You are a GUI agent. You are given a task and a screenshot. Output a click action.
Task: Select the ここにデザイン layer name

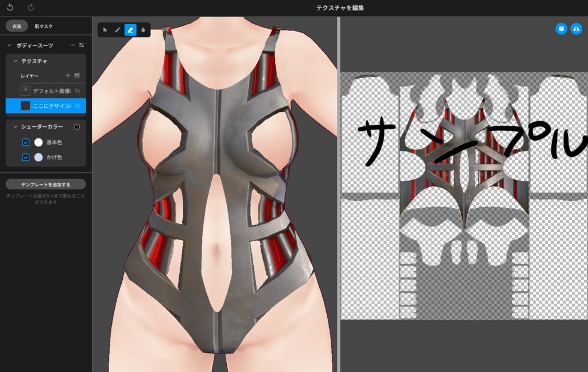point(51,106)
